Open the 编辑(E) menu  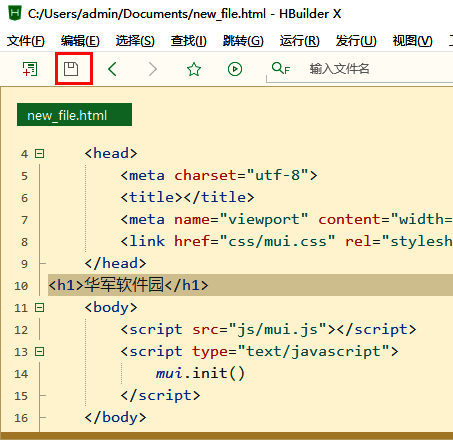pyautogui.click(x=80, y=41)
